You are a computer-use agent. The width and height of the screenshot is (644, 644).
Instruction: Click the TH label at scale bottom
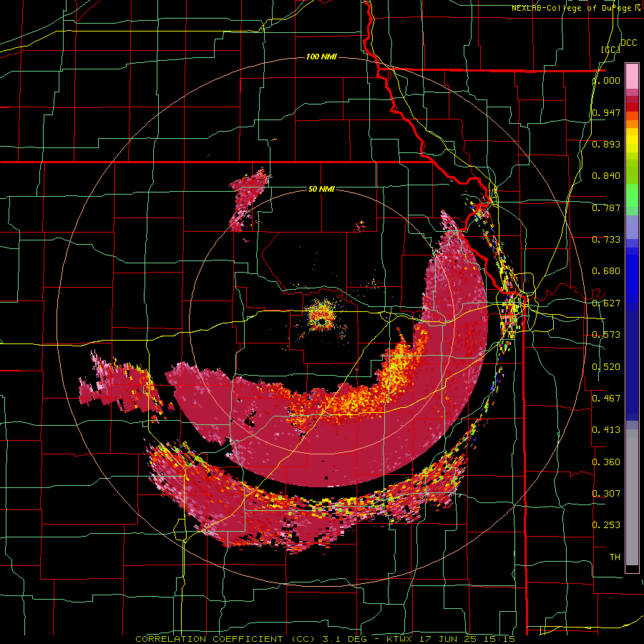615,557
